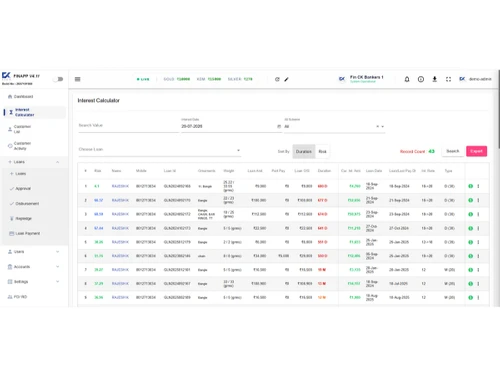
Task: Click the Loan Id column header
Action: 170,171
